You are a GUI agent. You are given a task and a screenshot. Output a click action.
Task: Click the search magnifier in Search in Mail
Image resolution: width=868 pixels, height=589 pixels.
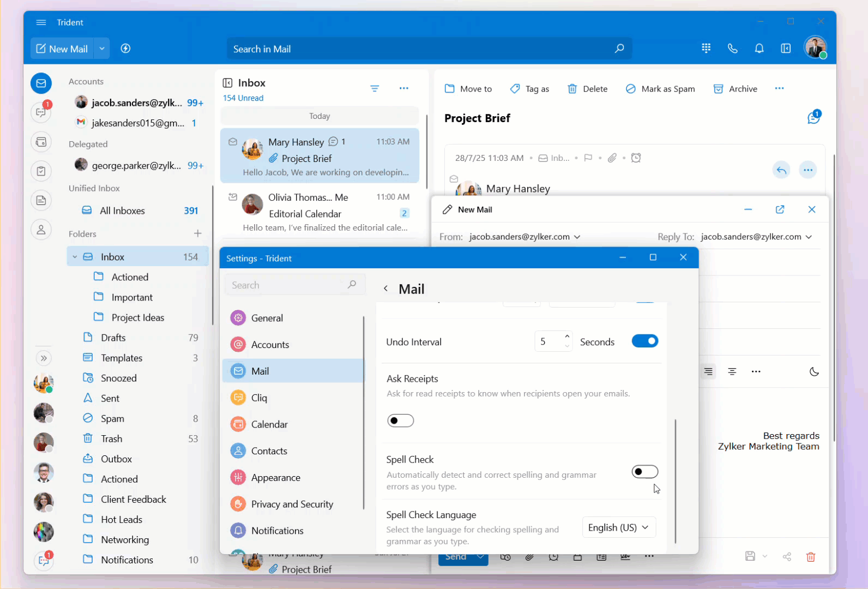pyautogui.click(x=619, y=49)
